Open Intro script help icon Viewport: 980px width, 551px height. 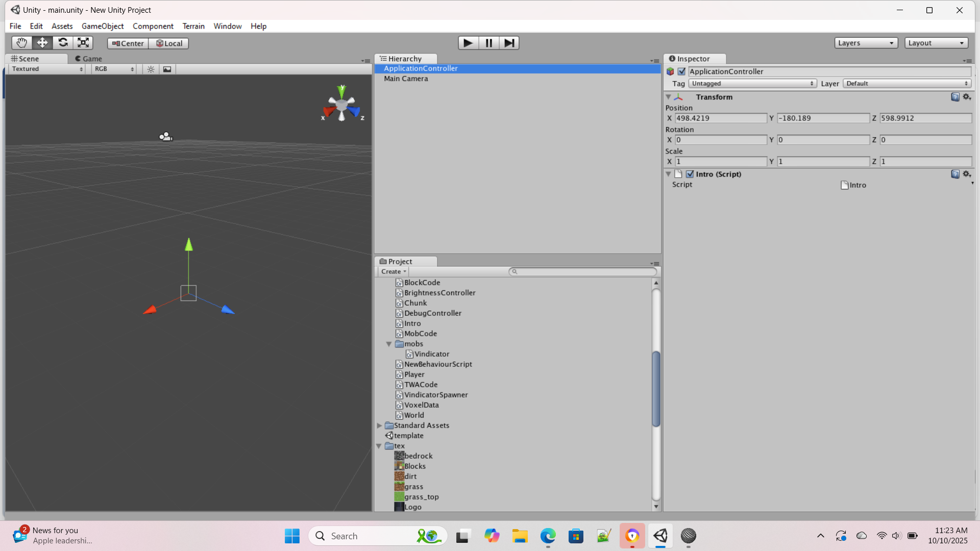[955, 174]
